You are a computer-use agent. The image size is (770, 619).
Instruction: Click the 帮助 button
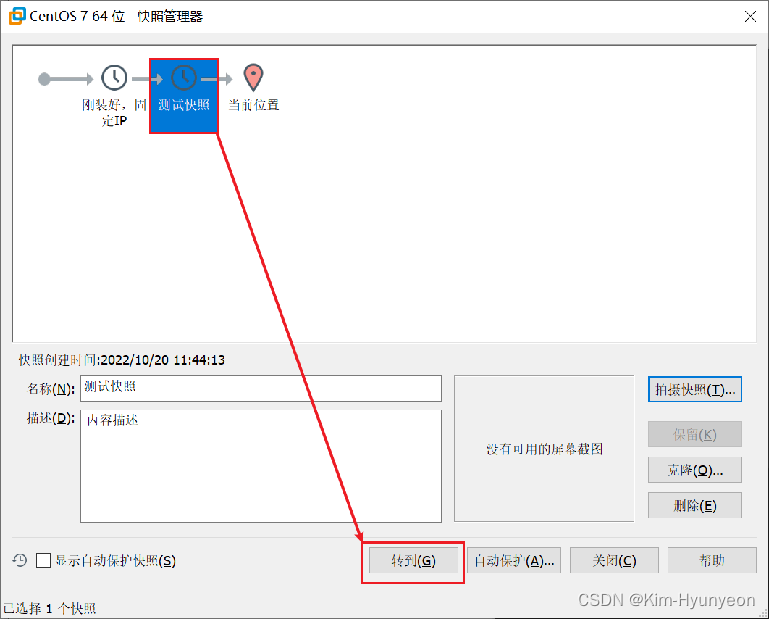point(712,560)
